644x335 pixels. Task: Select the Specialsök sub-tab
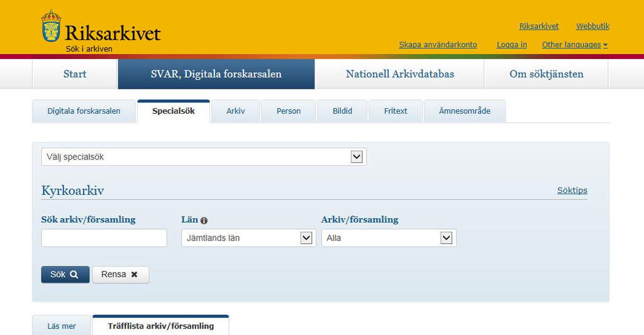[x=174, y=111]
